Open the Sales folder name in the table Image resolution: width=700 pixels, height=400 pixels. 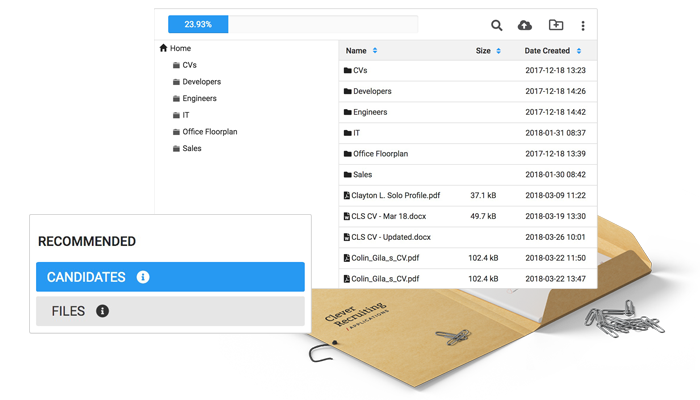pos(362,175)
